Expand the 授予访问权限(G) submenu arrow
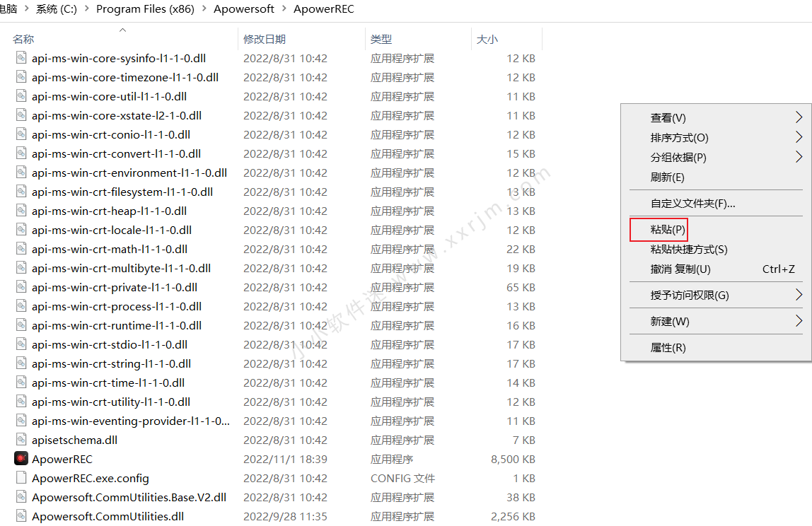The height and width of the screenshot is (526, 812). pos(799,295)
